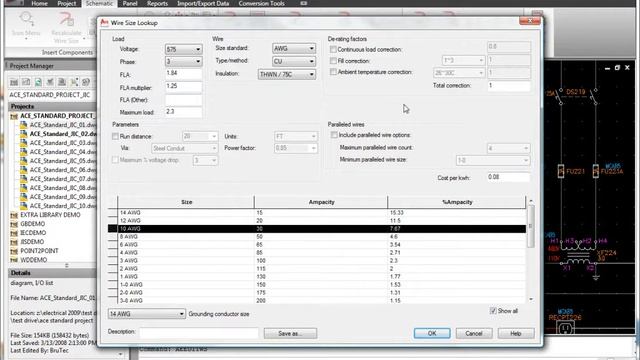
Task: Click the Projects section header
Action: pos(52,106)
